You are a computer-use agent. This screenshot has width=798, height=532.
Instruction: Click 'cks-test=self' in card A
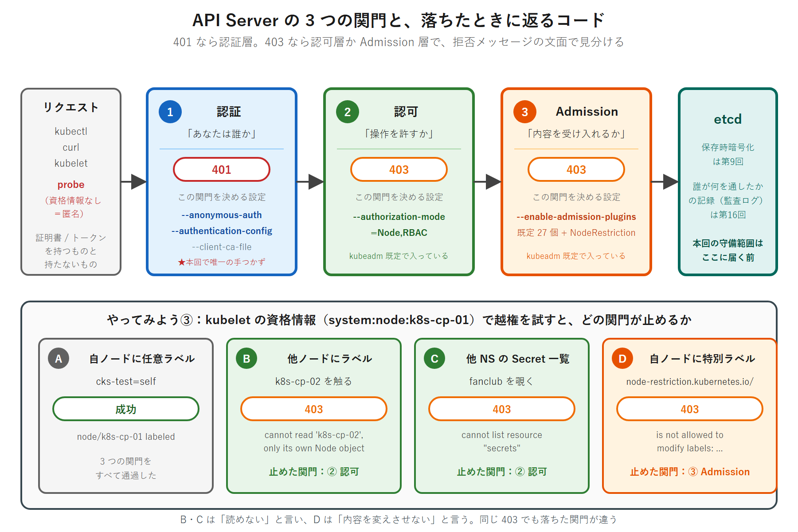coord(126,381)
